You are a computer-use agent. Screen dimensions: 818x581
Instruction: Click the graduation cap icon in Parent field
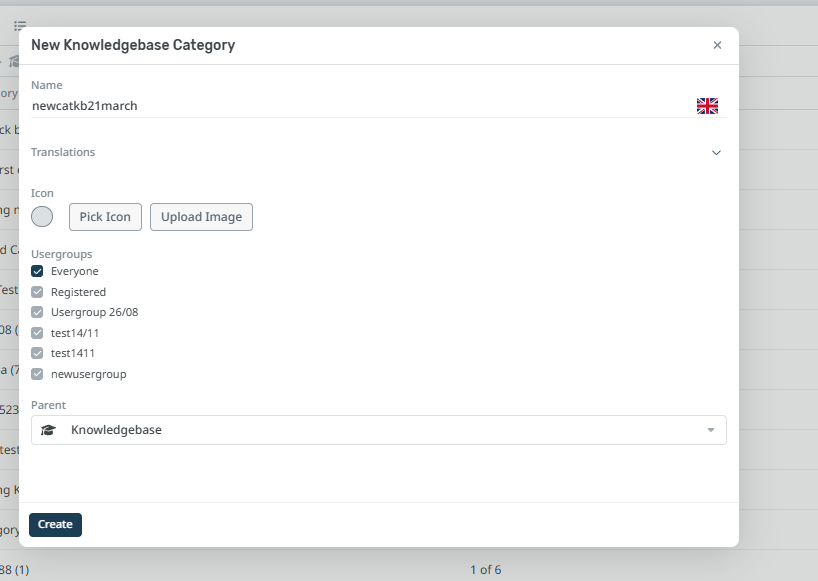(x=48, y=430)
